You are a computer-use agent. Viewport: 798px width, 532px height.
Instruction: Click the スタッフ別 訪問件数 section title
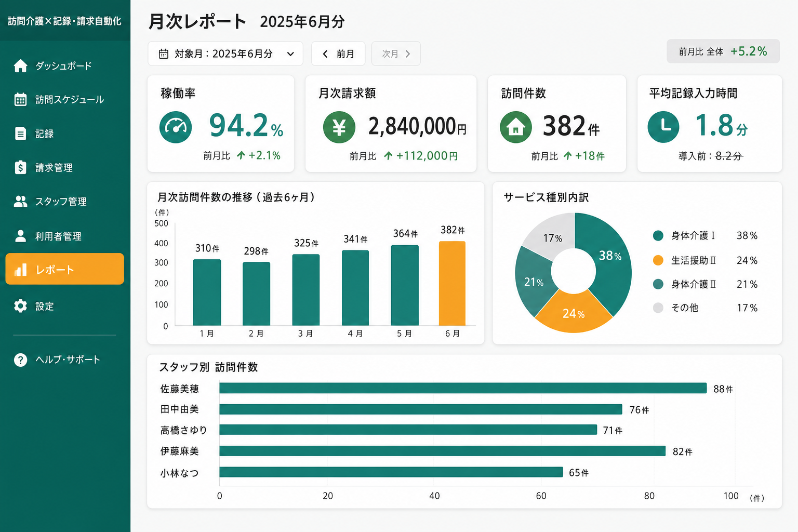point(208,367)
